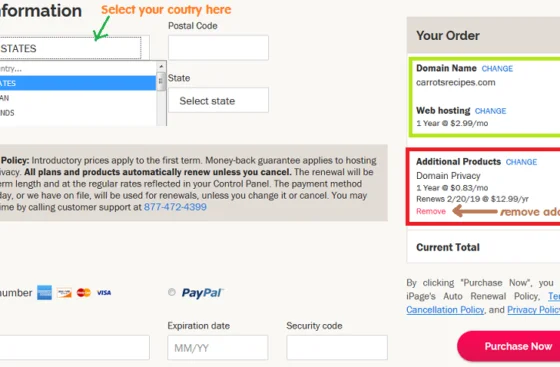This screenshot has height=367, width=560.
Task: Open the country dropdown showing STATES
Action: pos(70,48)
